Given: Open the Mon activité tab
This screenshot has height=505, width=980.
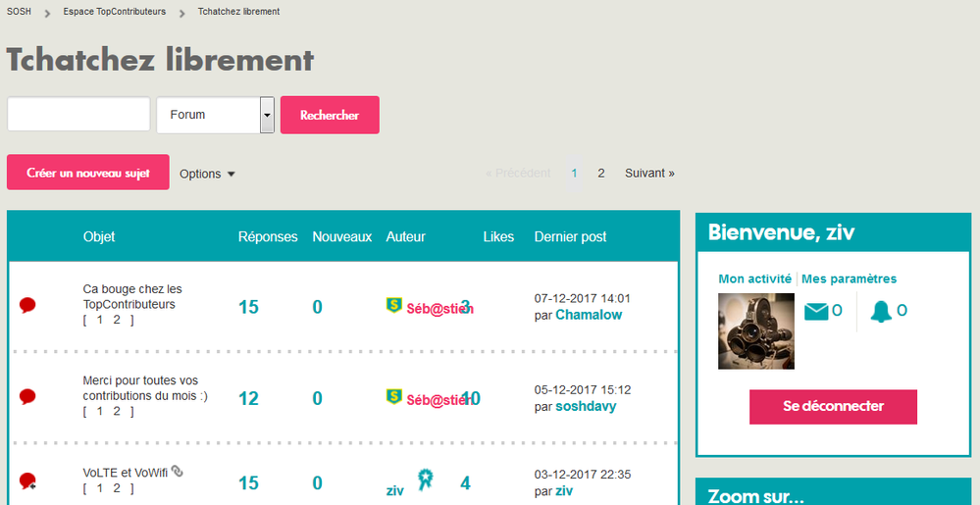Looking at the screenshot, I should 754,278.
